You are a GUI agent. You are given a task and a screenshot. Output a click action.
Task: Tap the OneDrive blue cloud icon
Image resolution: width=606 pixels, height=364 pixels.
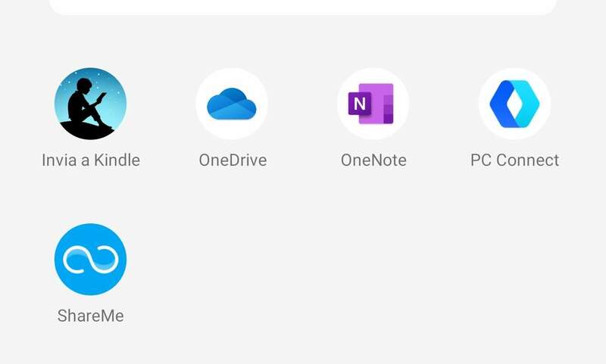[232, 104]
